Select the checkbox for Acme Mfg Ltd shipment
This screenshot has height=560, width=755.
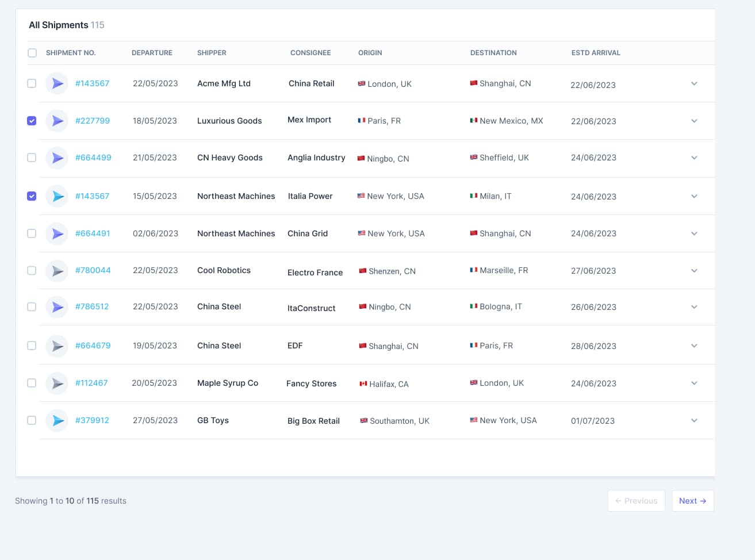tap(32, 83)
